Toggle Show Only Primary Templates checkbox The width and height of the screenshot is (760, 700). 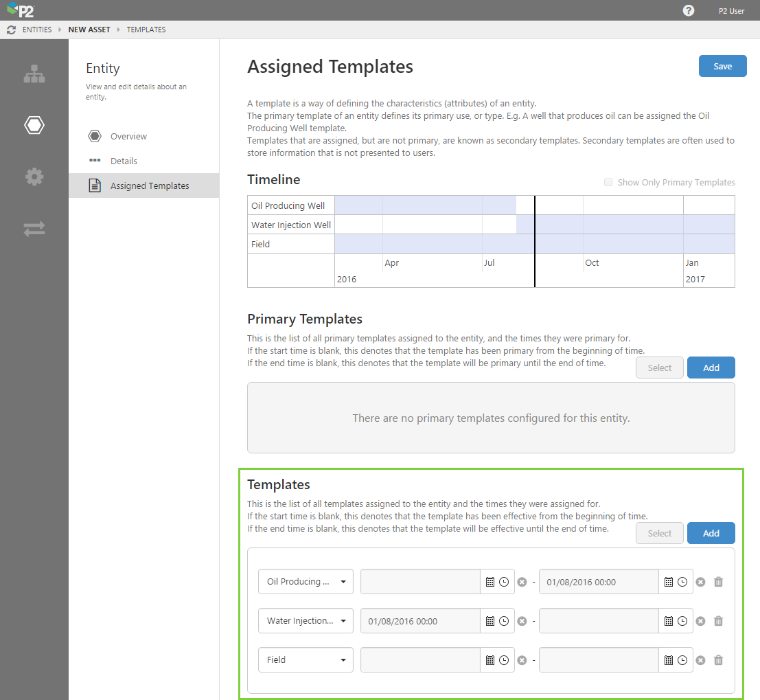(x=608, y=182)
